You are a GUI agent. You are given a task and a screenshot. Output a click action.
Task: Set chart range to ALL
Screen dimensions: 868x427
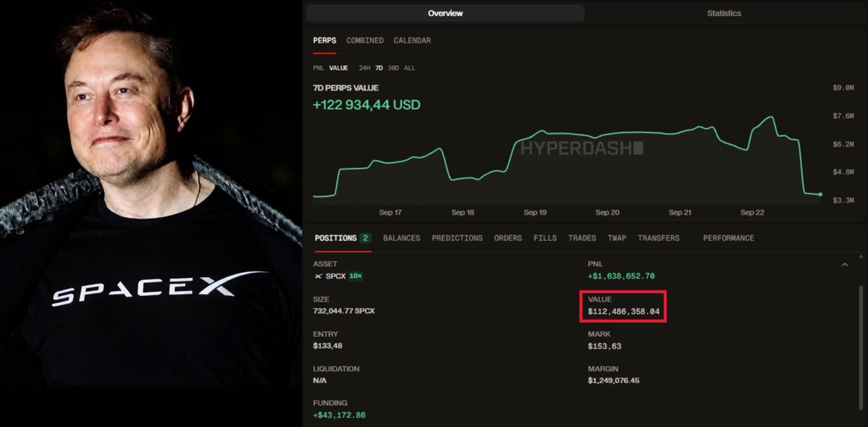pos(409,68)
